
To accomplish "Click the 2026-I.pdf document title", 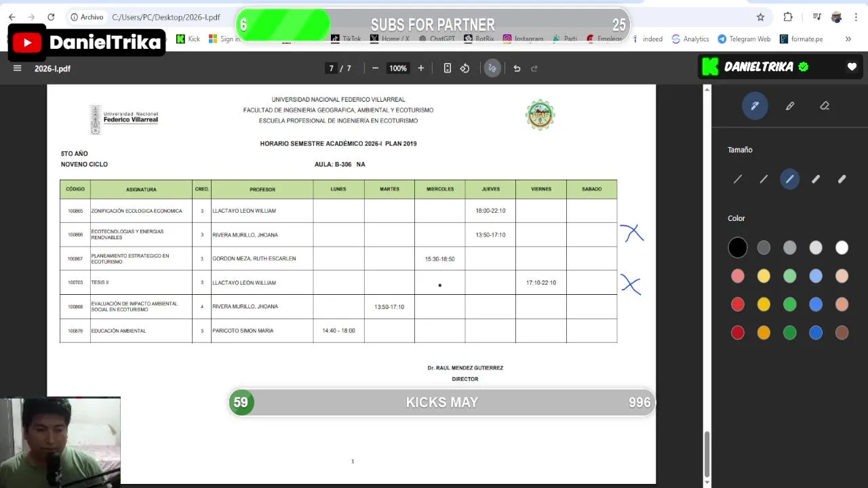I will point(52,68).
